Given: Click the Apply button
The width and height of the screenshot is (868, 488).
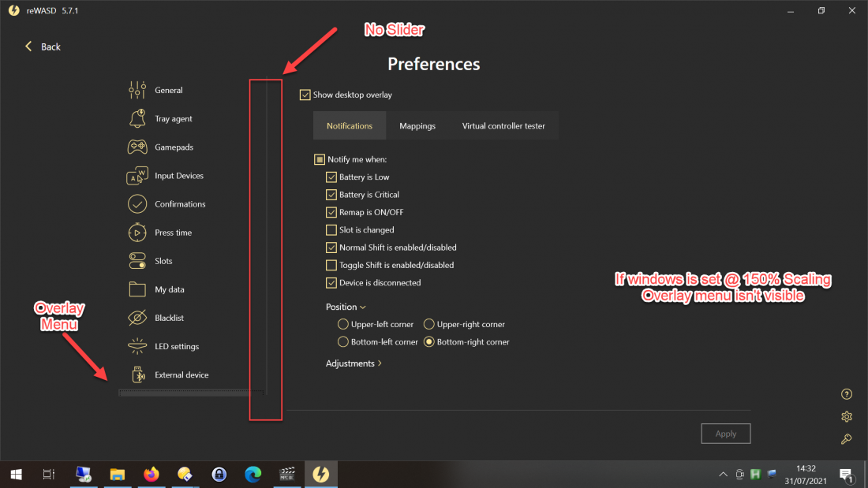Looking at the screenshot, I should coord(725,434).
